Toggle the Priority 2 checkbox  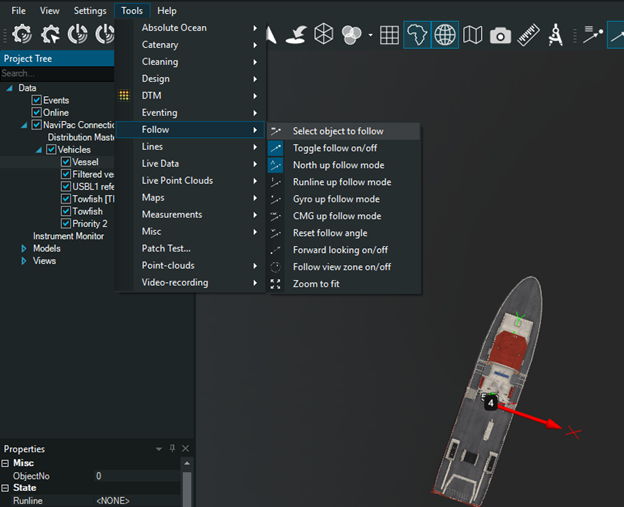tap(66, 223)
